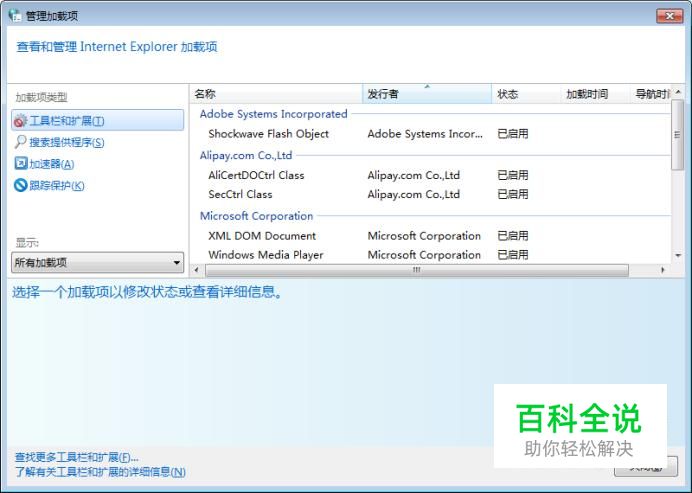The height and width of the screenshot is (493, 692).
Task: Click the horizontal scrollbar left arrow
Action: (x=197, y=270)
